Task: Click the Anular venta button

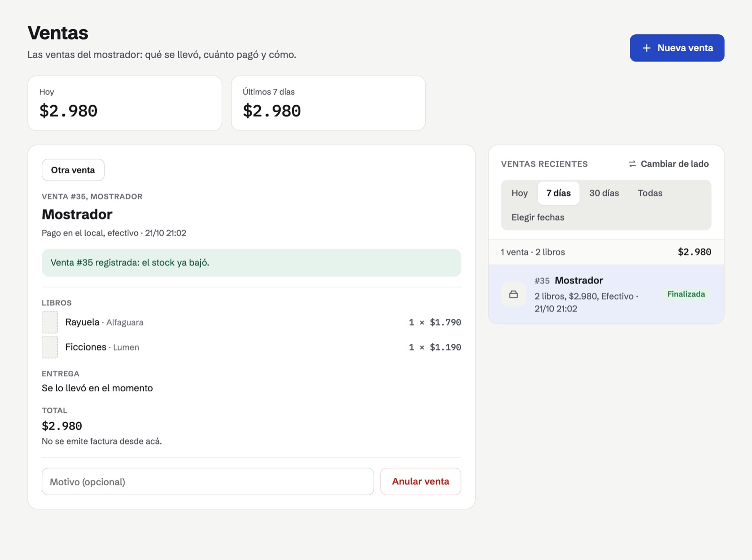Action: tap(421, 482)
